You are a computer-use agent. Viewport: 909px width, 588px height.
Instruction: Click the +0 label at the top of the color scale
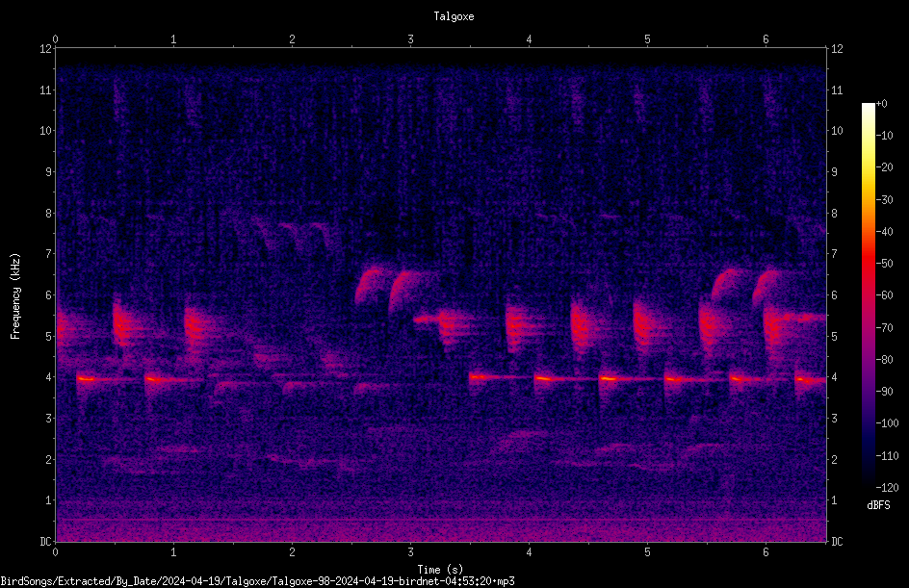882,104
